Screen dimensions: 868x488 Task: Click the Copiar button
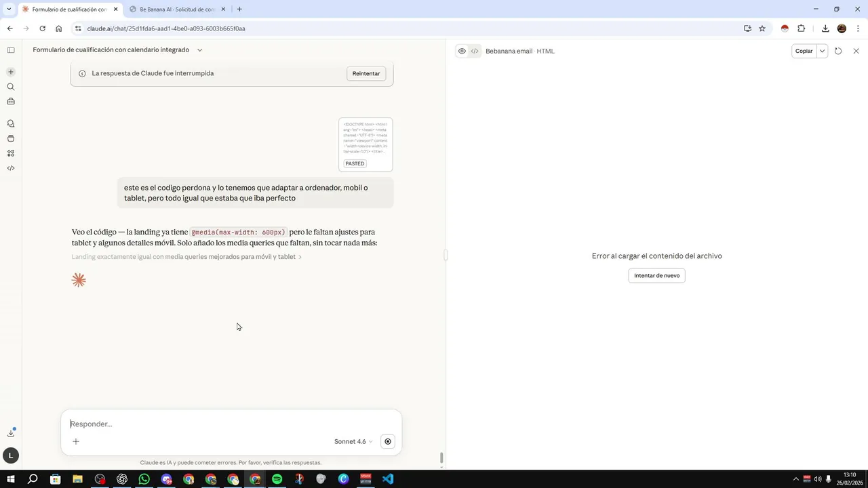pyautogui.click(x=804, y=51)
